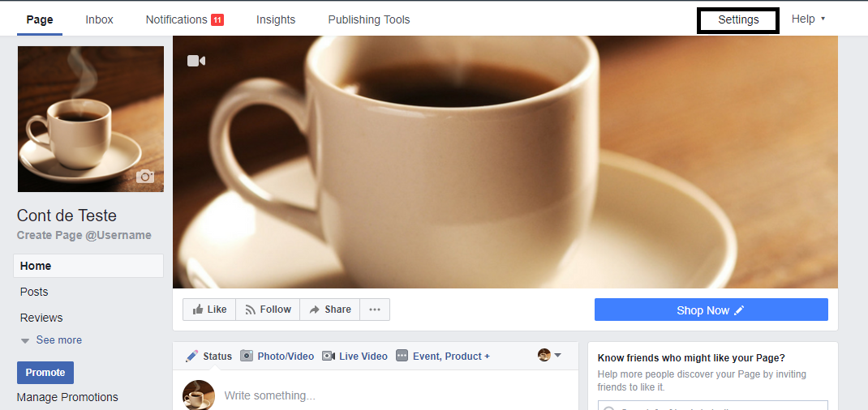
Task: Click the Settings menu item
Action: click(738, 20)
